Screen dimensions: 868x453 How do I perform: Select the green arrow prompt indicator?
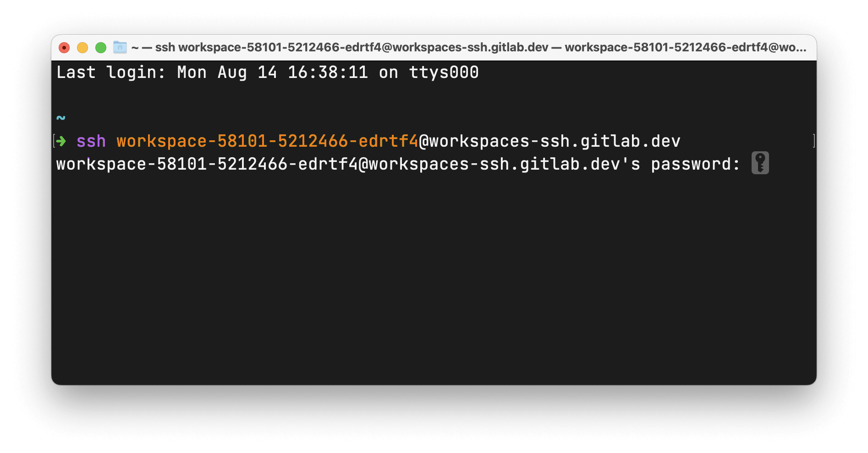tap(61, 141)
